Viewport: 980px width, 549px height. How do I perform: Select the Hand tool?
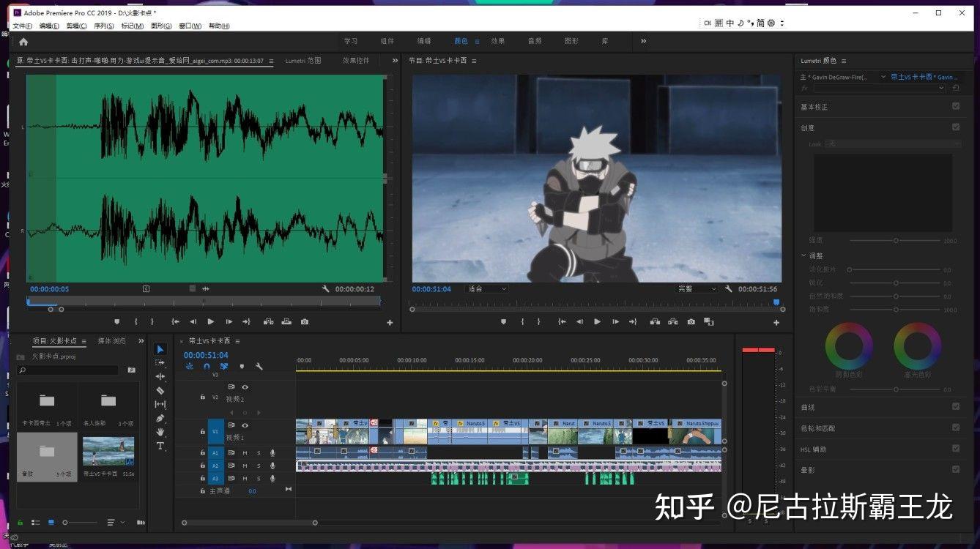[x=160, y=432]
